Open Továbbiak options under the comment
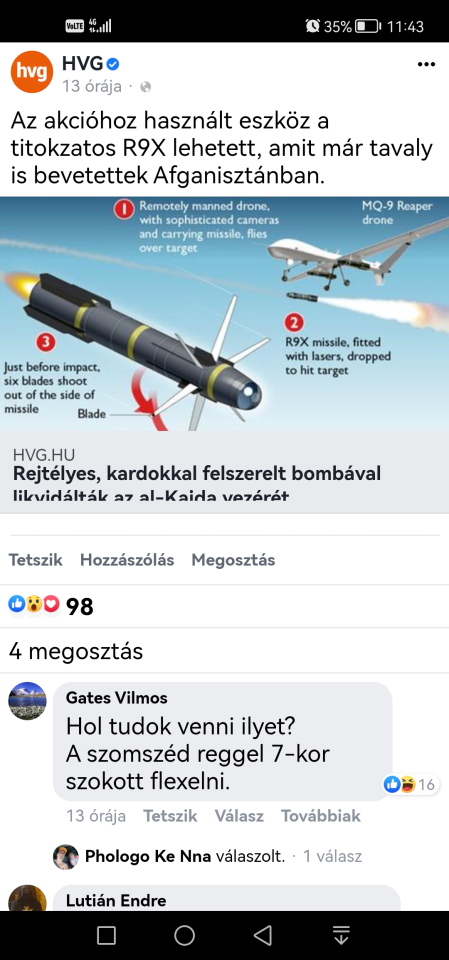Viewport: 449px width, 960px height. (321, 816)
